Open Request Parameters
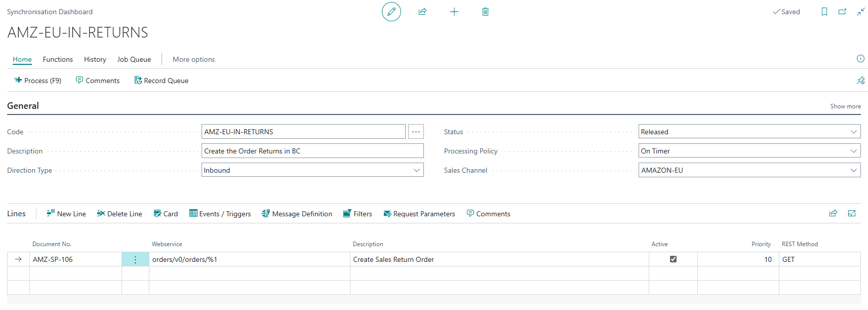868x310 pixels. 419,214
